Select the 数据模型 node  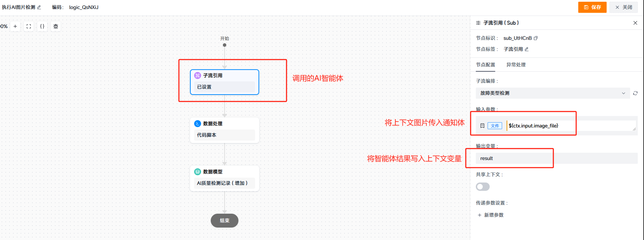point(225,178)
